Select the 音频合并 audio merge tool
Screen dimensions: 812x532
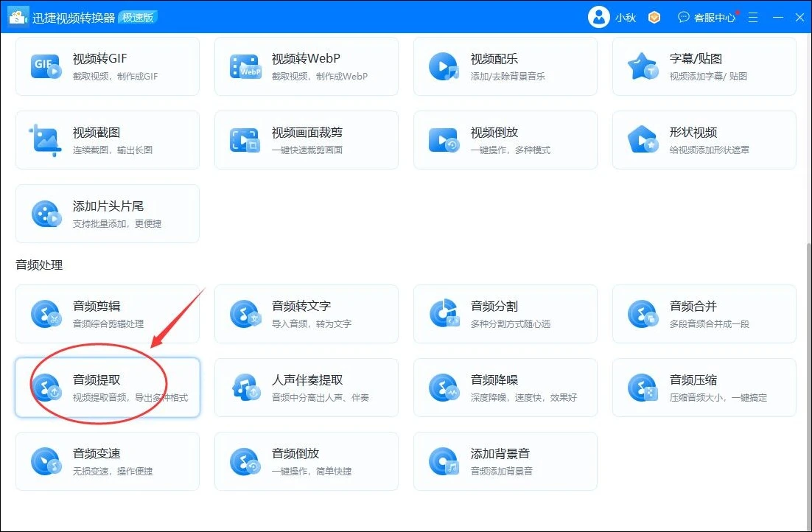pyautogui.click(x=704, y=313)
